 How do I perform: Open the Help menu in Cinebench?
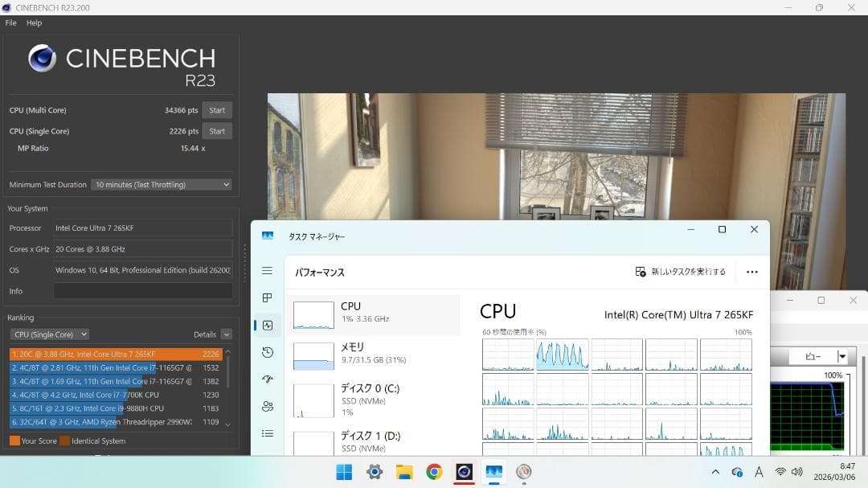click(x=34, y=23)
